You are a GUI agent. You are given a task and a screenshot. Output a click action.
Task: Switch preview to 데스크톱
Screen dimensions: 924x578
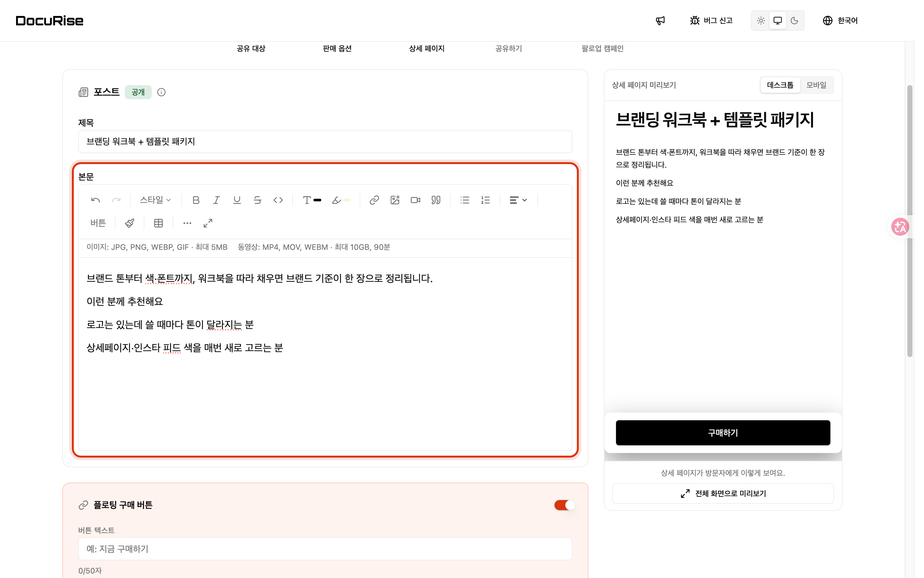pyautogui.click(x=780, y=85)
